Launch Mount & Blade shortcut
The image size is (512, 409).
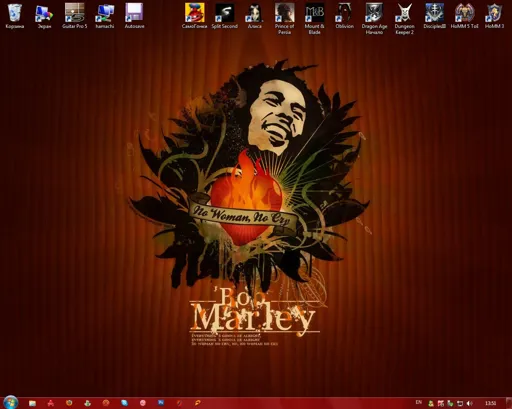(315, 19)
